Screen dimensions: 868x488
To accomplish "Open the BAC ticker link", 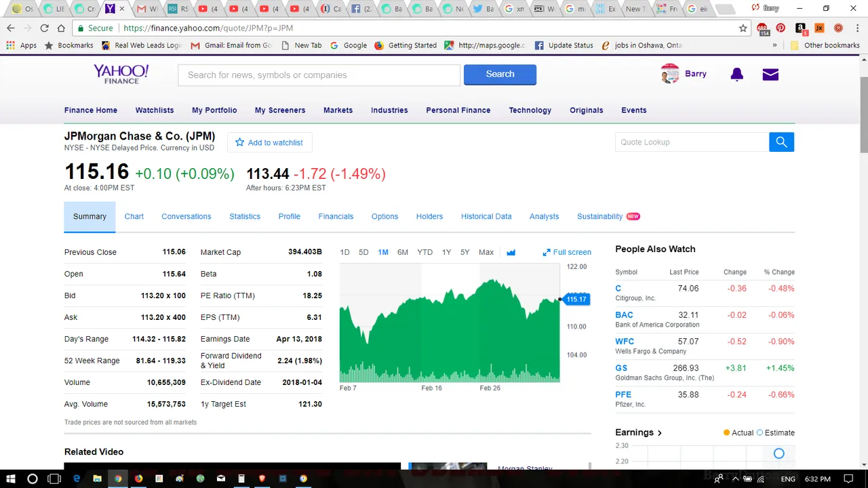I will (x=624, y=314).
